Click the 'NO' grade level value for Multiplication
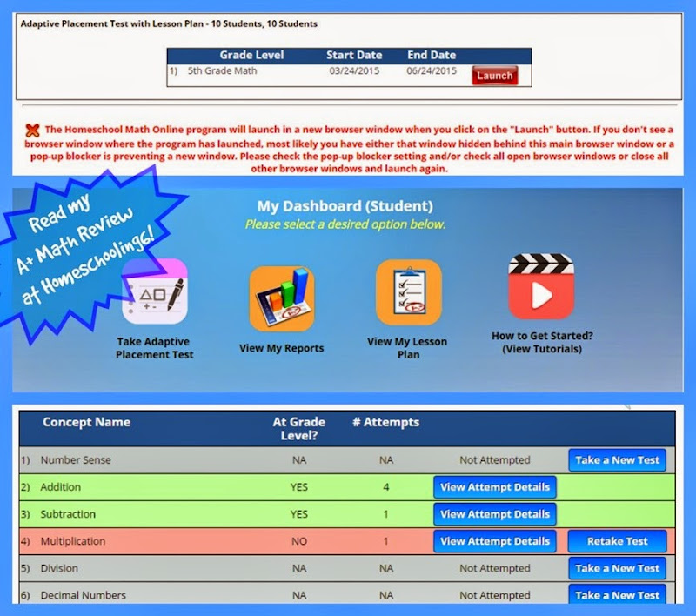Image resolution: width=696 pixels, height=616 pixels. [299, 541]
